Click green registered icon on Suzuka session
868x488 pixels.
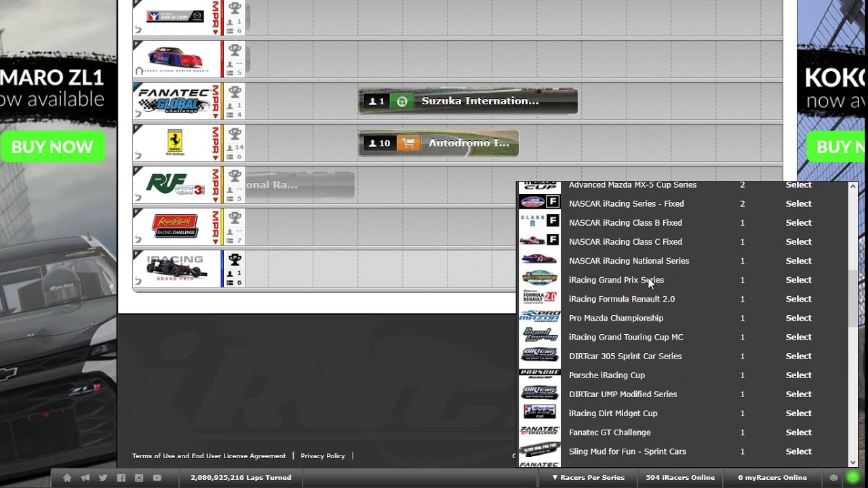tap(402, 101)
